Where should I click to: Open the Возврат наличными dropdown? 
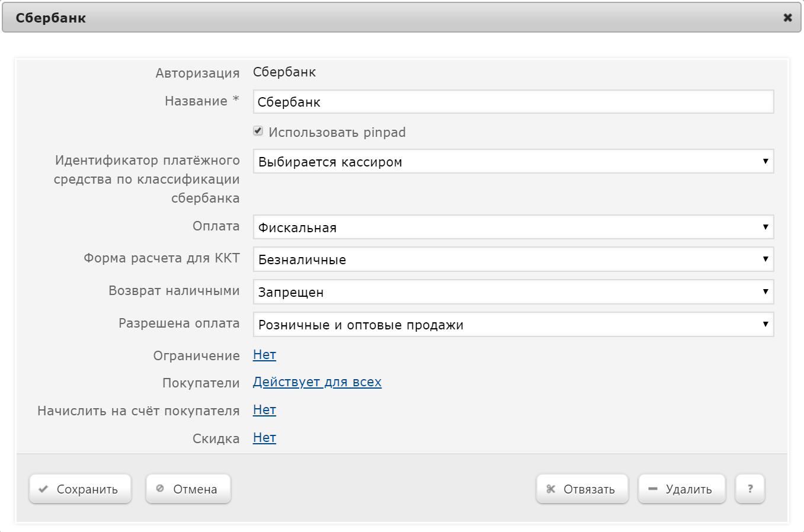click(513, 292)
